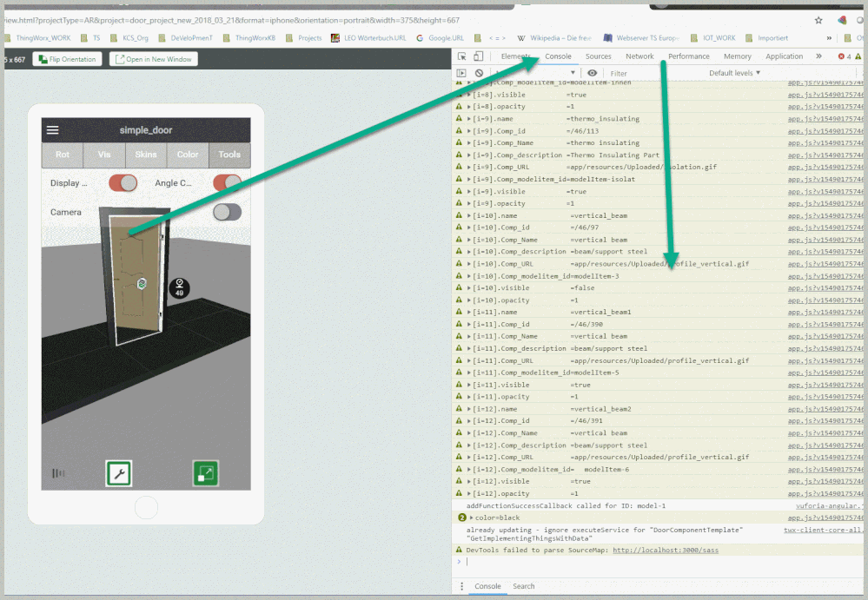Viewport: 868px width, 600px height.
Task: Open the hamburger menu in simple_door app
Action: (53, 130)
